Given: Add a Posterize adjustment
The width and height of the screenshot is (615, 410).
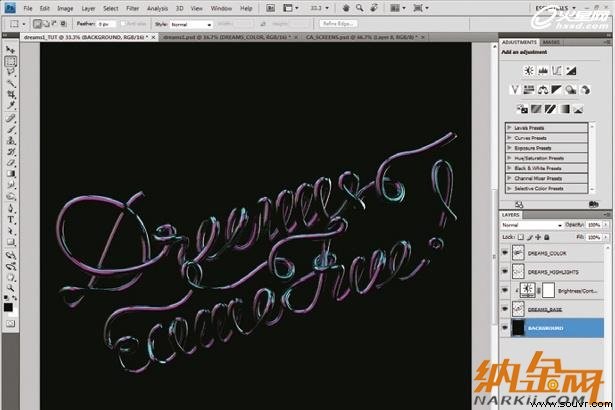Looking at the screenshot, I should point(536,109).
